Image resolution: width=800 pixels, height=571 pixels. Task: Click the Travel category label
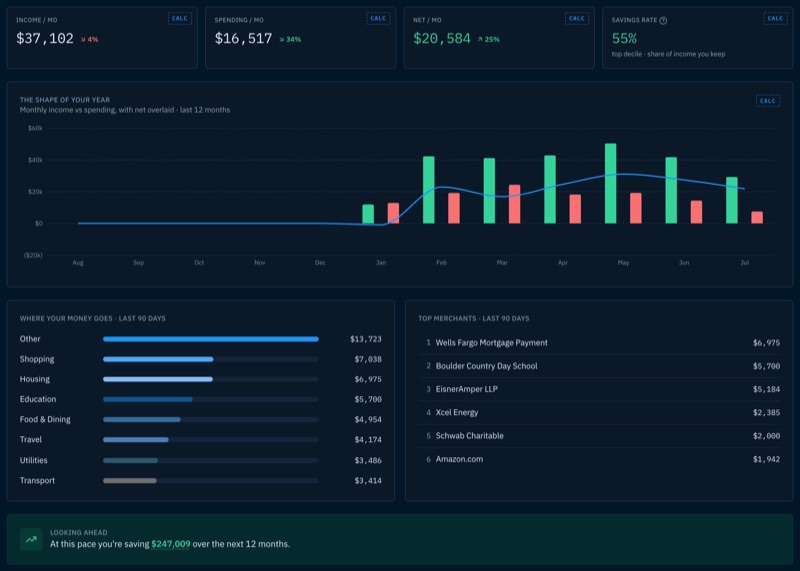31,439
